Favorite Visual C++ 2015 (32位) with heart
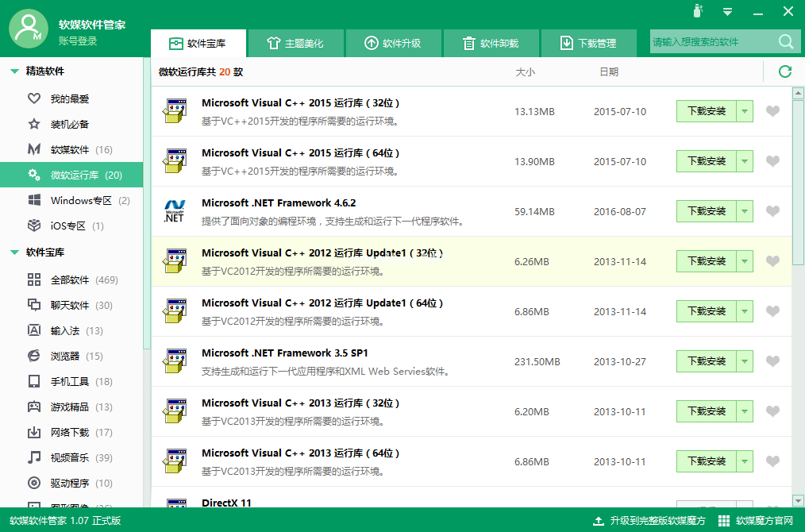805x532 pixels. coord(772,111)
